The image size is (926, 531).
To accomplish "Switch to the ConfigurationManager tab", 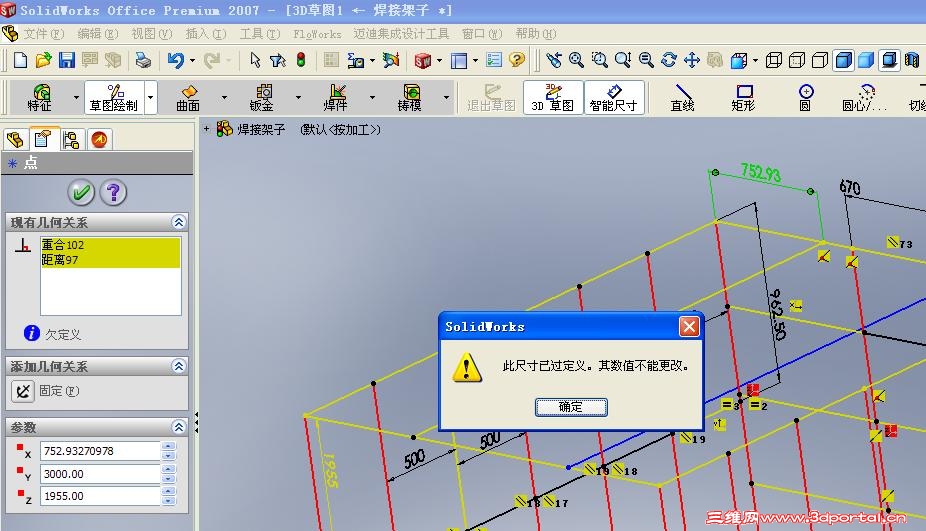I will coord(71,140).
